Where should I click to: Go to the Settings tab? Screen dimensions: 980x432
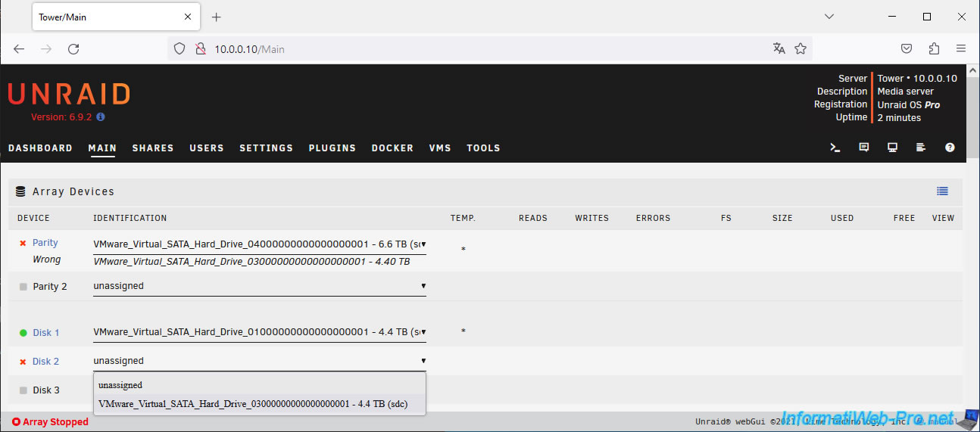266,148
